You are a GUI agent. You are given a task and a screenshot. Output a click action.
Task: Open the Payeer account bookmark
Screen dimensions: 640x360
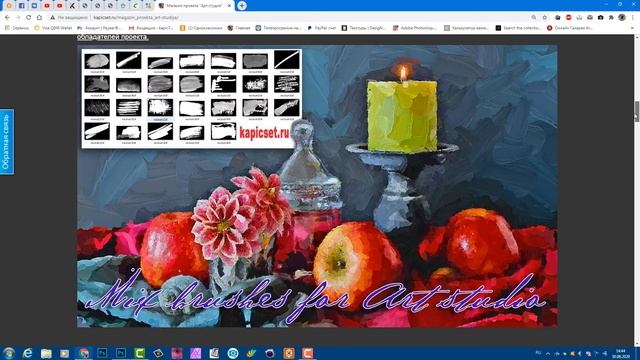pos(99,28)
